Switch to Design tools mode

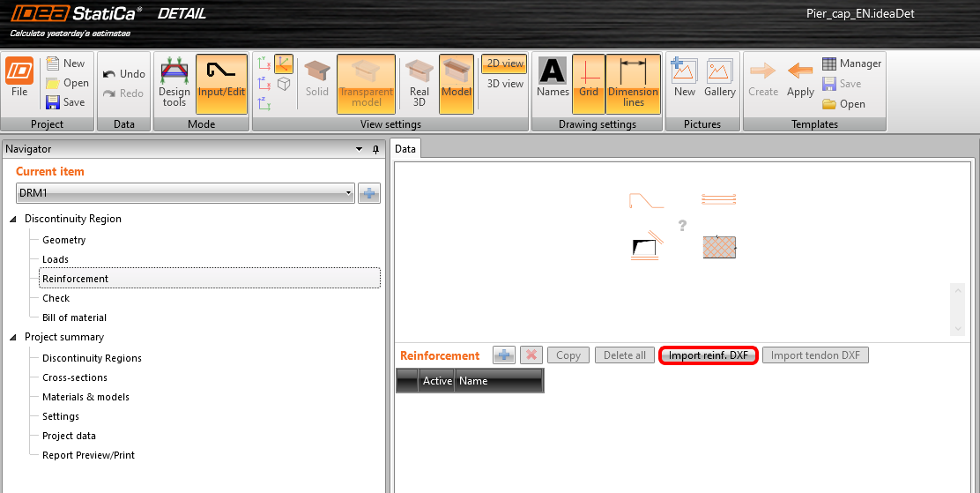click(174, 84)
